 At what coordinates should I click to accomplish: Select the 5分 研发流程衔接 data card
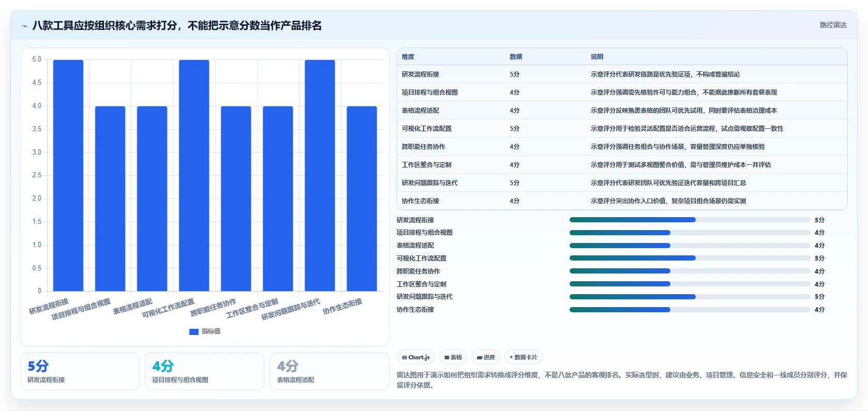80,371
